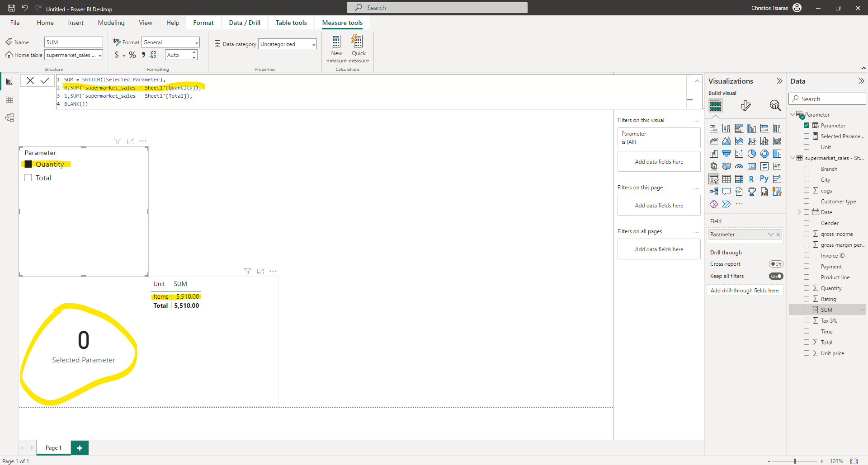The height and width of the screenshot is (465, 868).
Task: Switch to Model view in the left sidebar
Action: pos(9,117)
